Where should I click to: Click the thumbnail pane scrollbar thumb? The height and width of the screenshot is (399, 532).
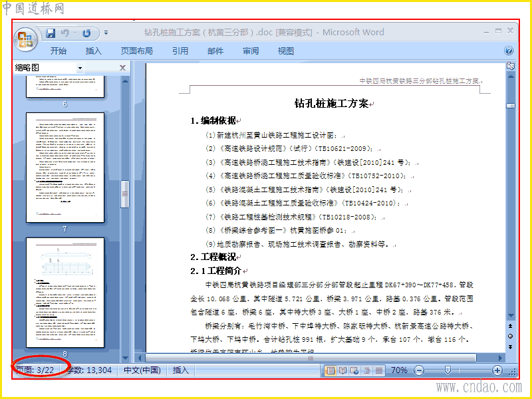coord(125,194)
